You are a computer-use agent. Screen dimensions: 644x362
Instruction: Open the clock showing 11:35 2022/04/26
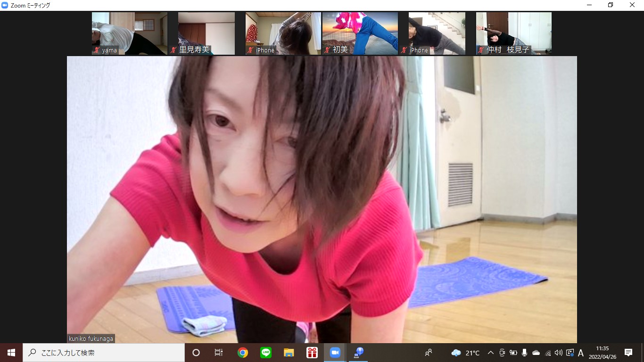[602, 353]
